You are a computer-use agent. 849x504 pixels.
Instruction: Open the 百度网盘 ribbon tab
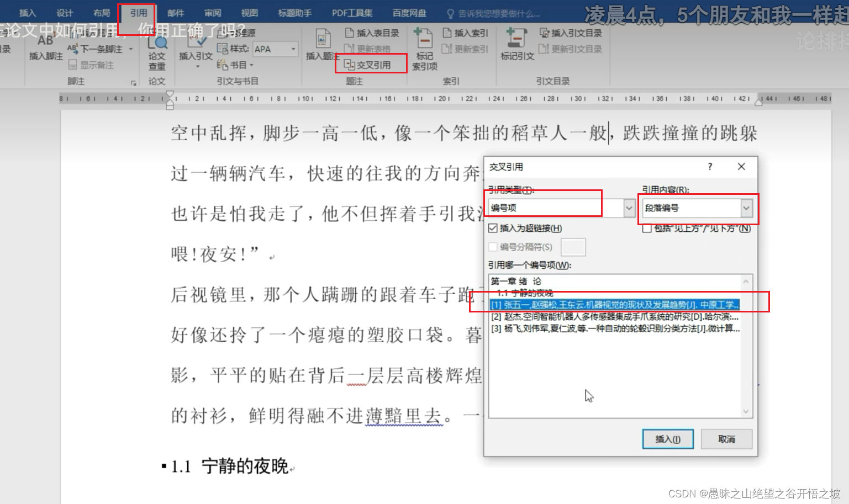(x=409, y=13)
